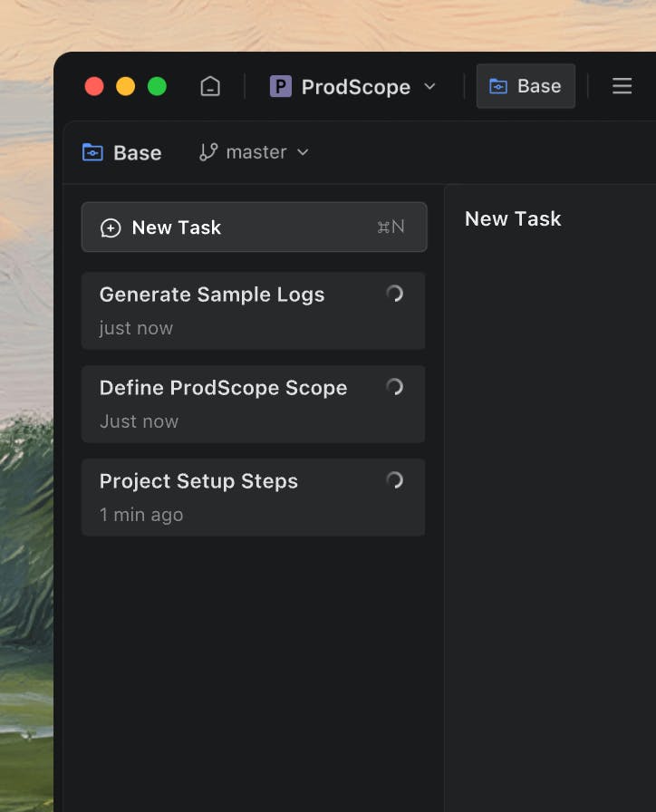Click the New Task plus-bubble icon

click(111, 228)
